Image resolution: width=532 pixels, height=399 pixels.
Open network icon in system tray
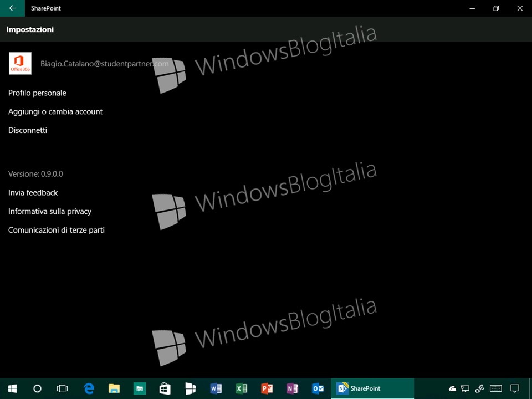click(465, 389)
